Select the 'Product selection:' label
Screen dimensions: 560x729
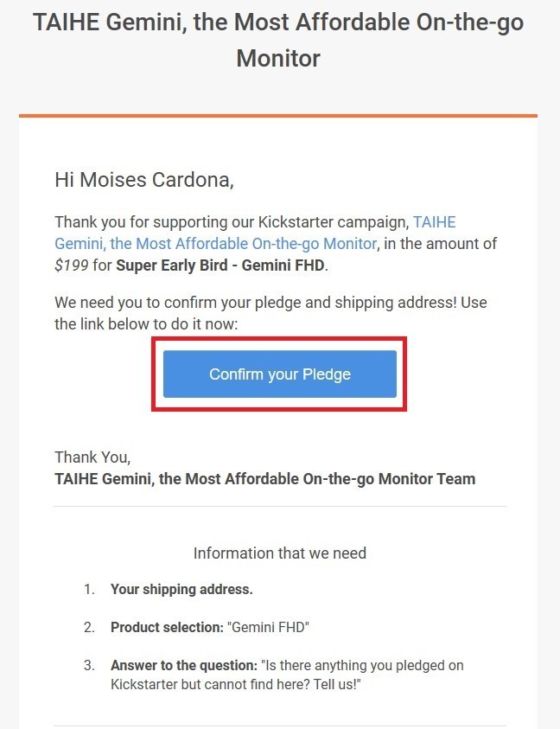pyautogui.click(x=168, y=628)
